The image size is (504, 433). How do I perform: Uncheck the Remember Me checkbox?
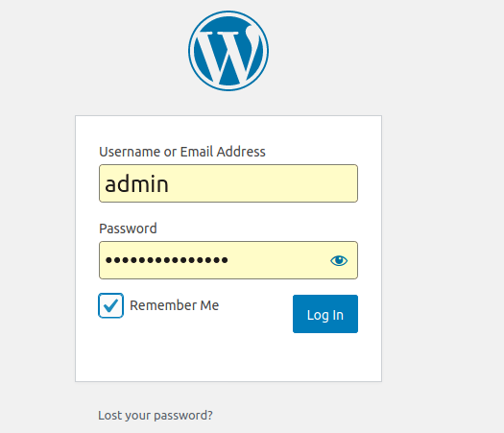point(110,305)
